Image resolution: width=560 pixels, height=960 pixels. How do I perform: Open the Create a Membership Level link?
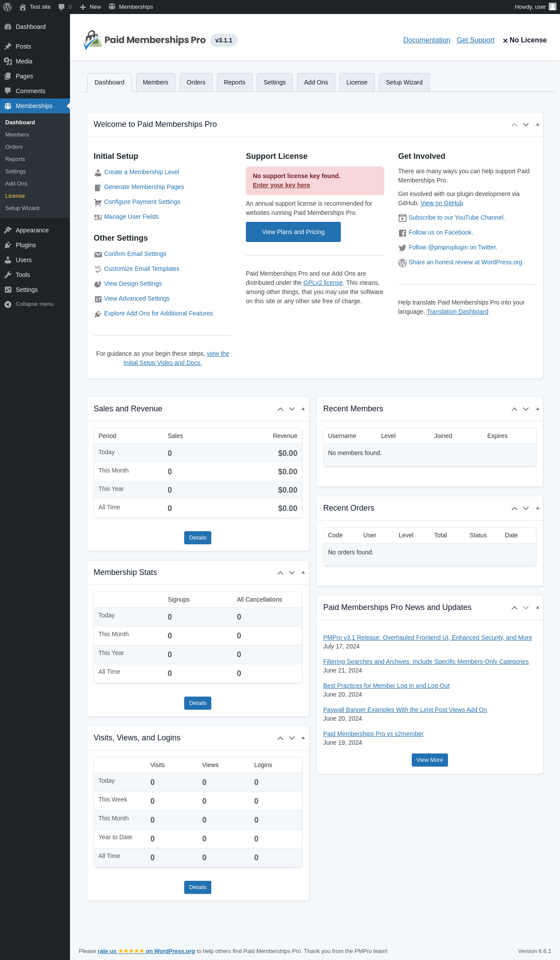click(x=141, y=172)
